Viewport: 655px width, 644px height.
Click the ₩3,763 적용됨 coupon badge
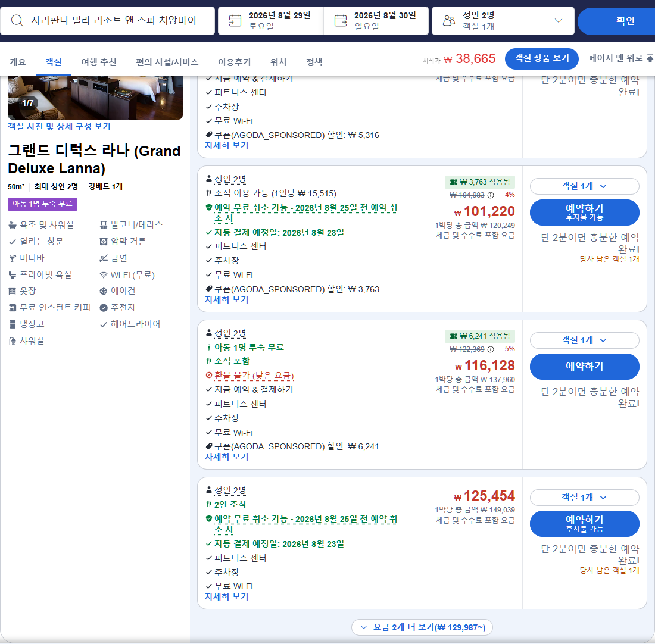480,182
